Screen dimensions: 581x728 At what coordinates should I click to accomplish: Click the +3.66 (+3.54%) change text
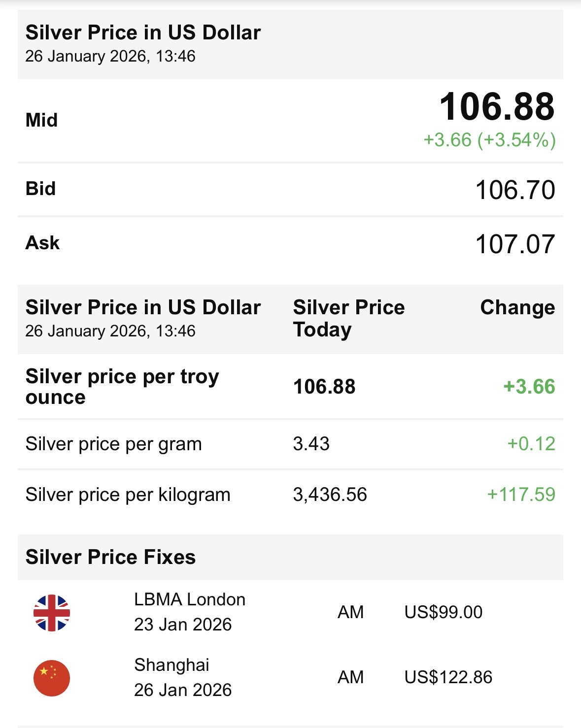click(490, 140)
